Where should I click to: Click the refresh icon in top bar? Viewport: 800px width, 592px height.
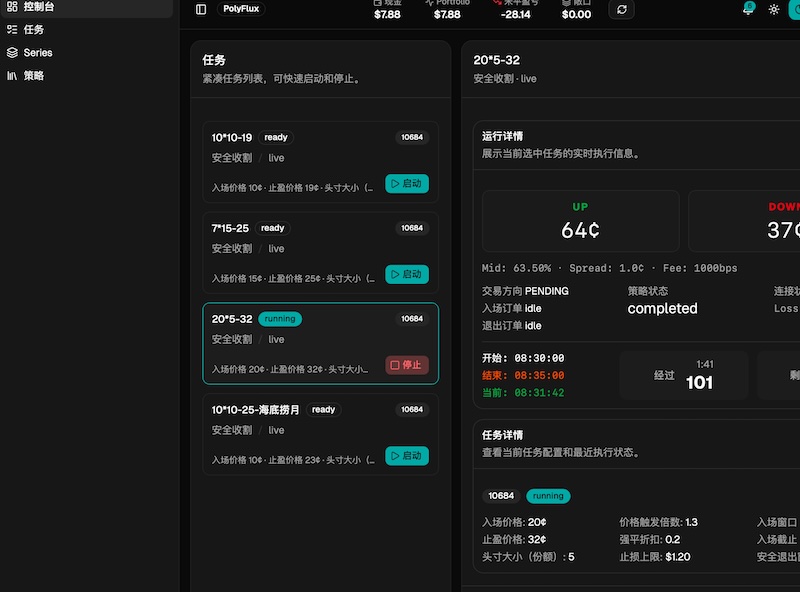coord(622,9)
